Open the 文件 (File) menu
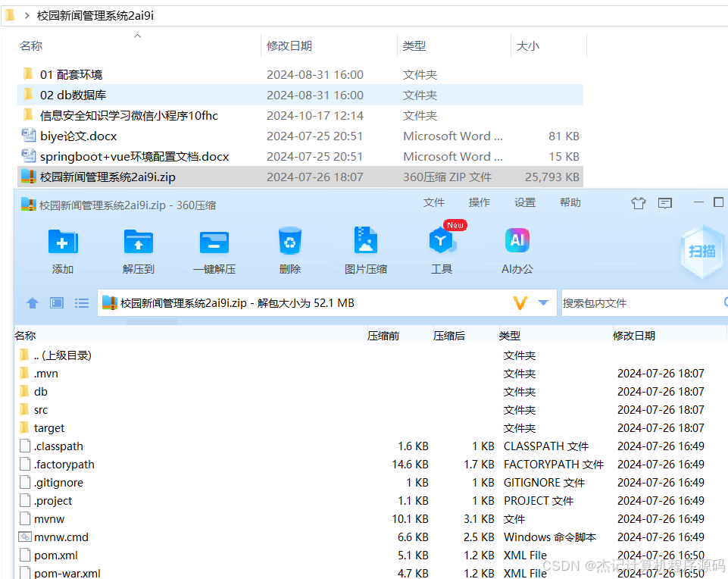The width and height of the screenshot is (728, 579). click(x=433, y=203)
